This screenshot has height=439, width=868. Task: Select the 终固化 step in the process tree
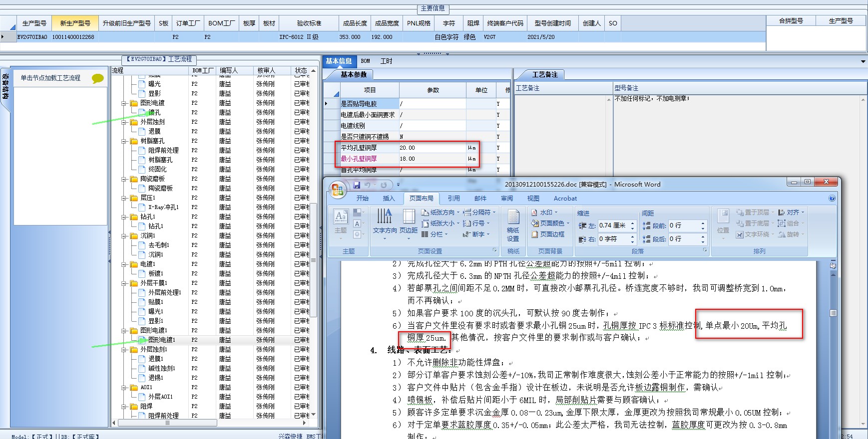[x=157, y=170]
